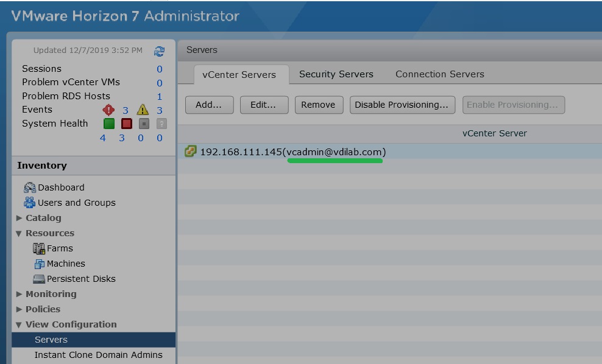Open the Problem vCenter VMs count
Viewport: 602px width, 364px height.
pos(159,83)
